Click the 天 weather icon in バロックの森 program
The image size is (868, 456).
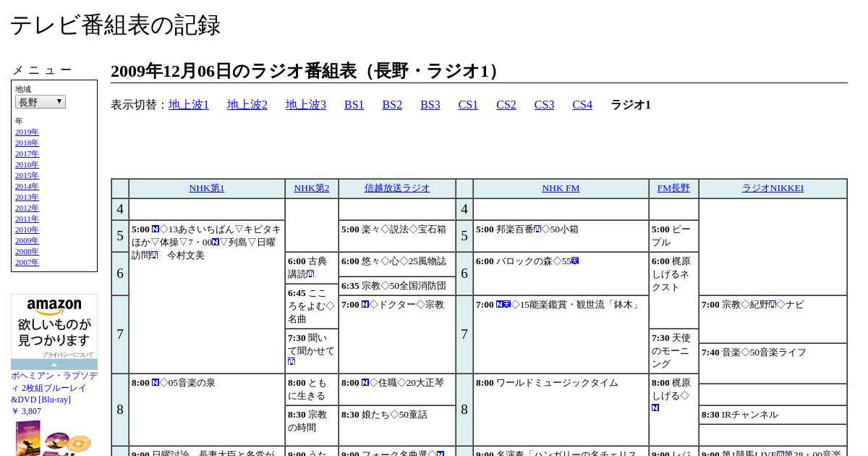pos(575,261)
